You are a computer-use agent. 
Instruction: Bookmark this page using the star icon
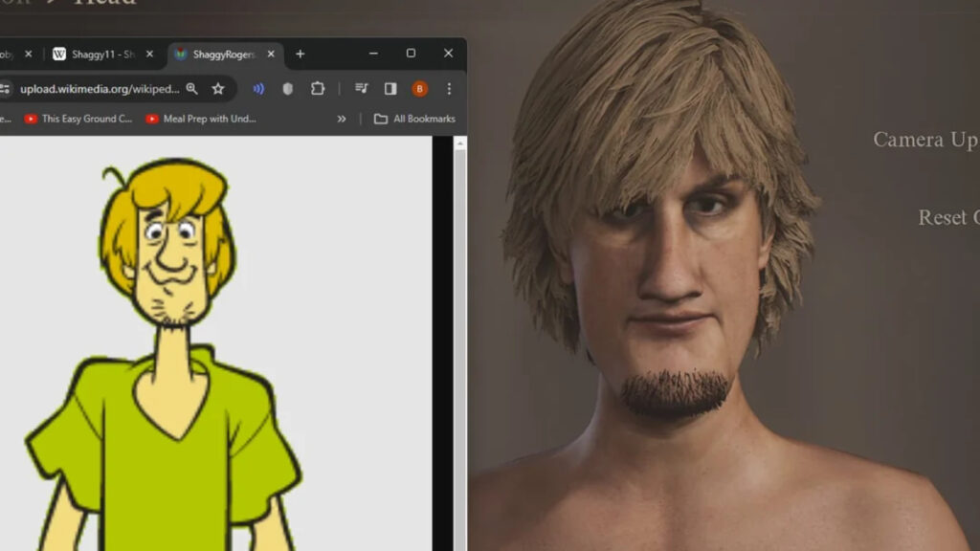[x=218, y=89]
